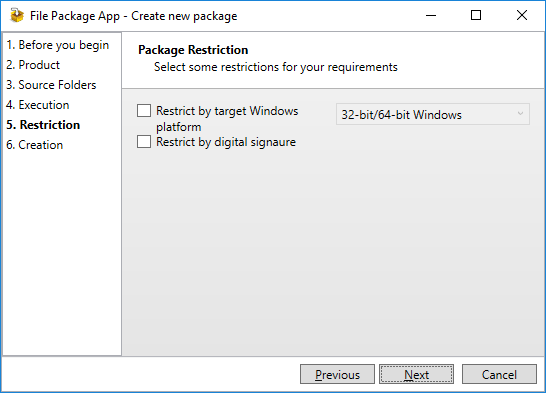Viewport: 546px width, 393px height.
Task: Open the 32-bit/64-bit Windows dropdown
Action: pyautogui.click(x=432, y=114)
